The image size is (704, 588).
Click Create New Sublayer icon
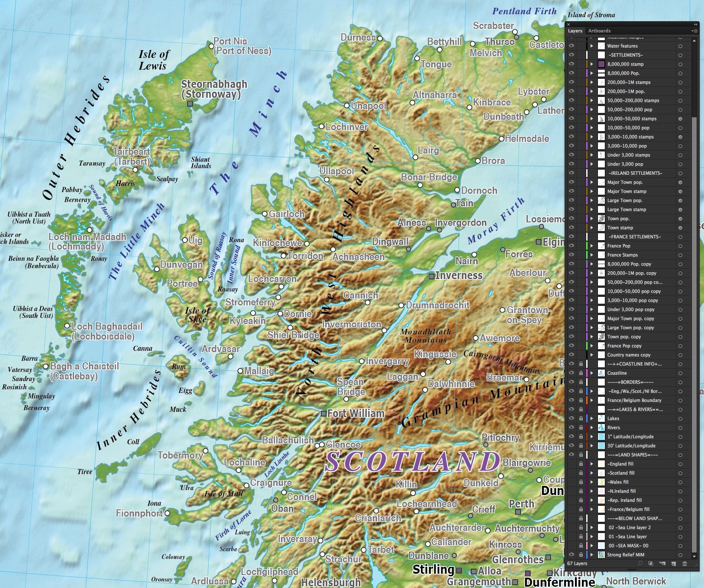(x=662, y=563)
